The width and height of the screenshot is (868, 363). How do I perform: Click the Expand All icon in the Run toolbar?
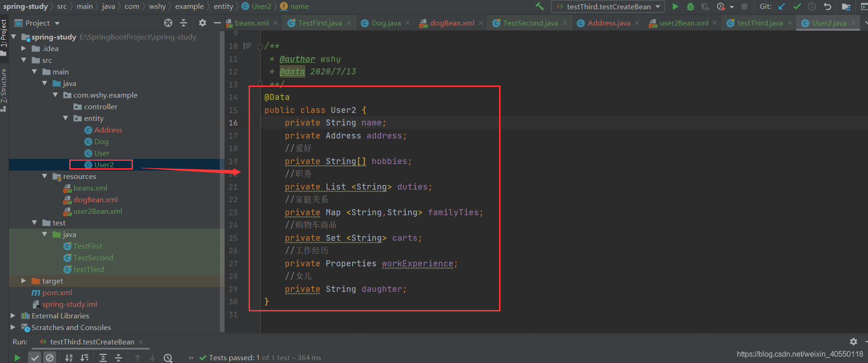tap(103, 357)
